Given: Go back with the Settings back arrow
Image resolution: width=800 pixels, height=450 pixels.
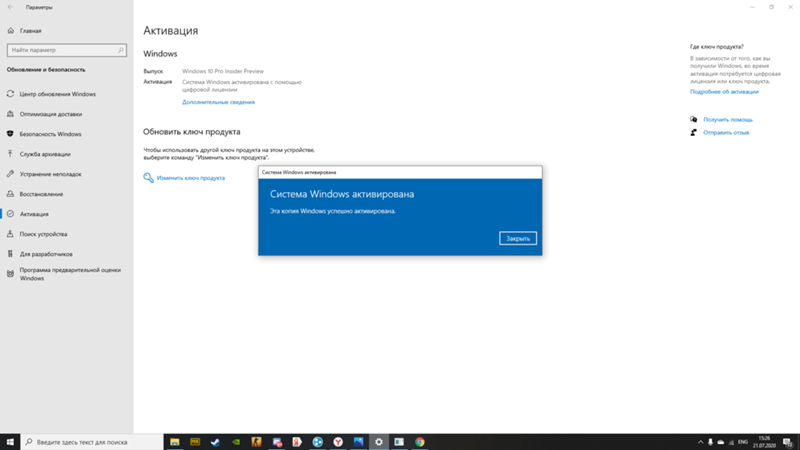Looking at the screenshot, I should pos(10,7).
